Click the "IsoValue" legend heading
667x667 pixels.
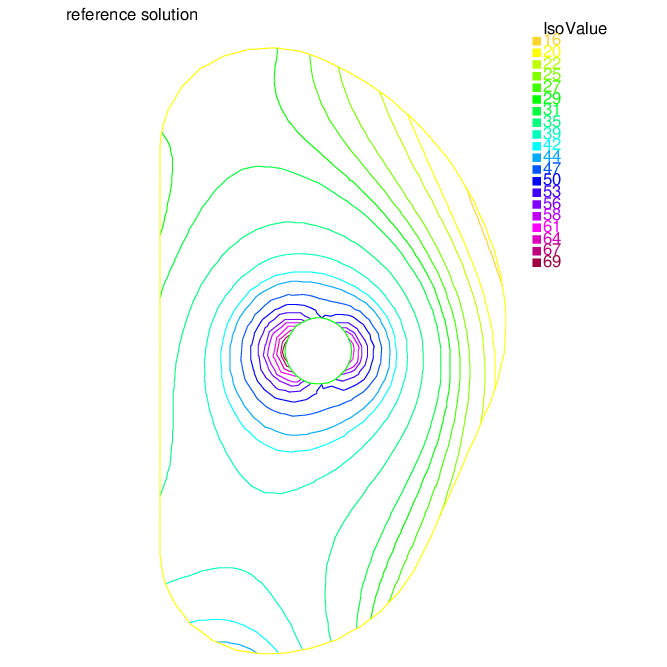[x=575, y=29]
